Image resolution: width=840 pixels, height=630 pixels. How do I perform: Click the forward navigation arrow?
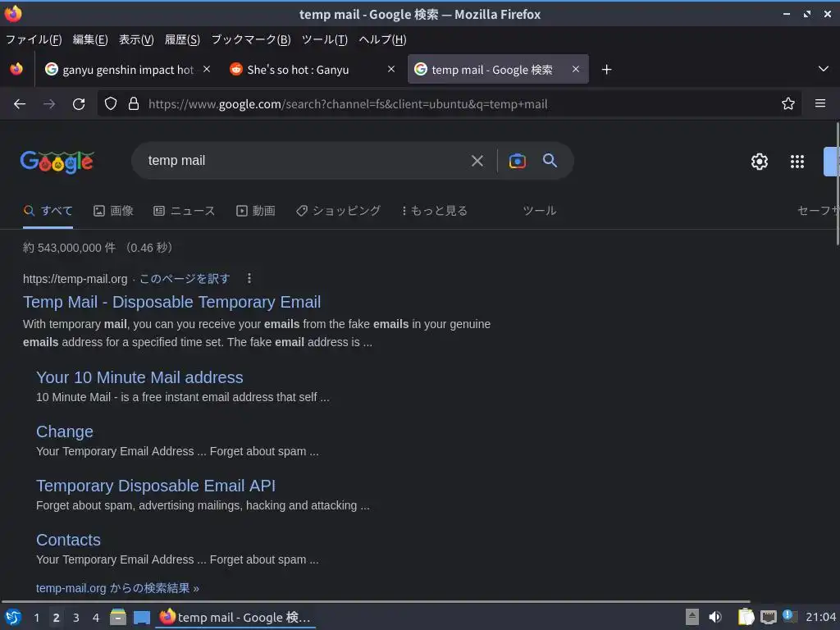click(49, 104)
